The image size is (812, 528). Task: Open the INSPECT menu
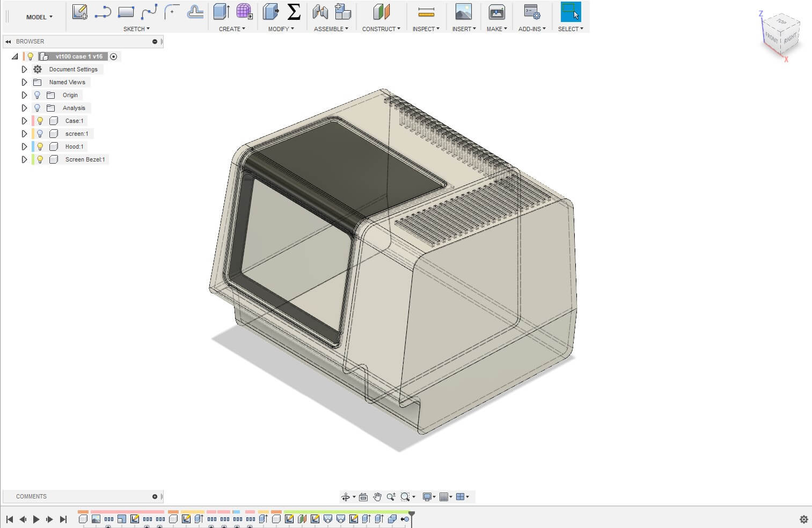point(426,29)
